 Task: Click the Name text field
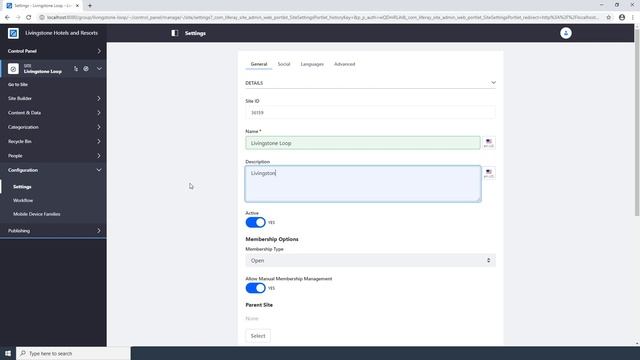pos(363,143)
